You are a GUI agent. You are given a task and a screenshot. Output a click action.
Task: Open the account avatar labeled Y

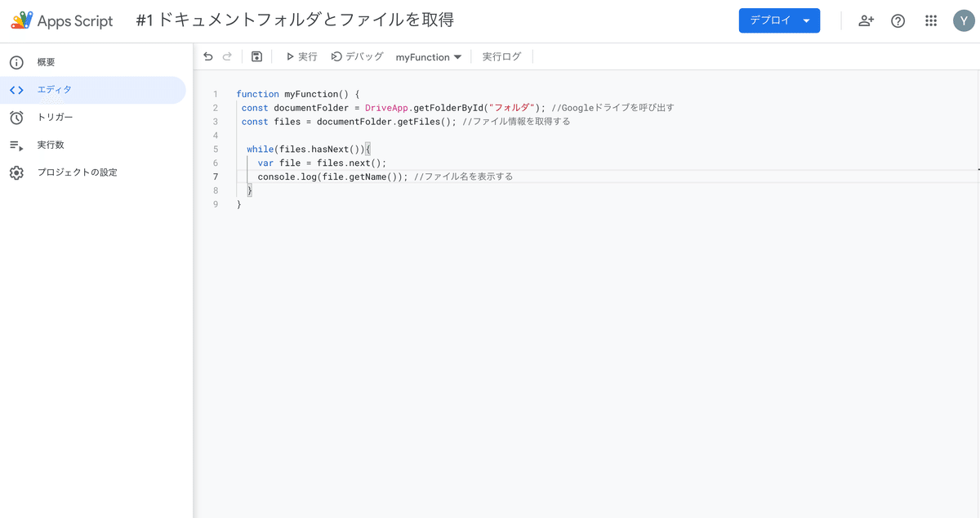(x=964, y=21)
